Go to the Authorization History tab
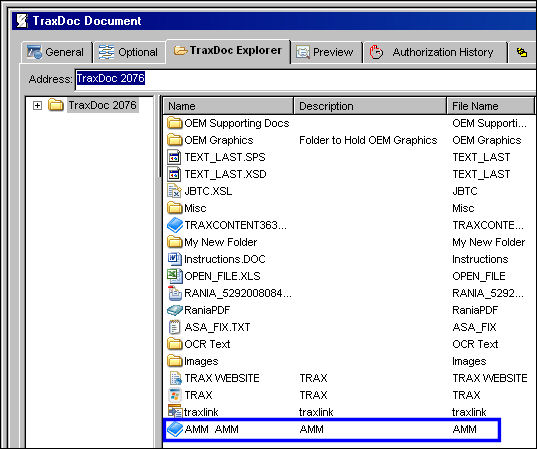The width and height of the screenshot is (537, 449). (435, 52)
